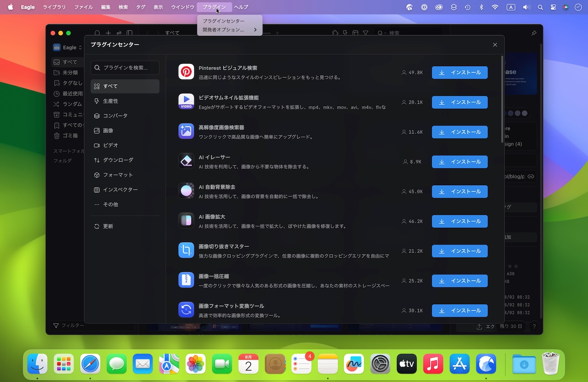The image size is (588, 382).
Task: Click the 画像切り抜きマスター plugin icon
Action: point(186,251)
